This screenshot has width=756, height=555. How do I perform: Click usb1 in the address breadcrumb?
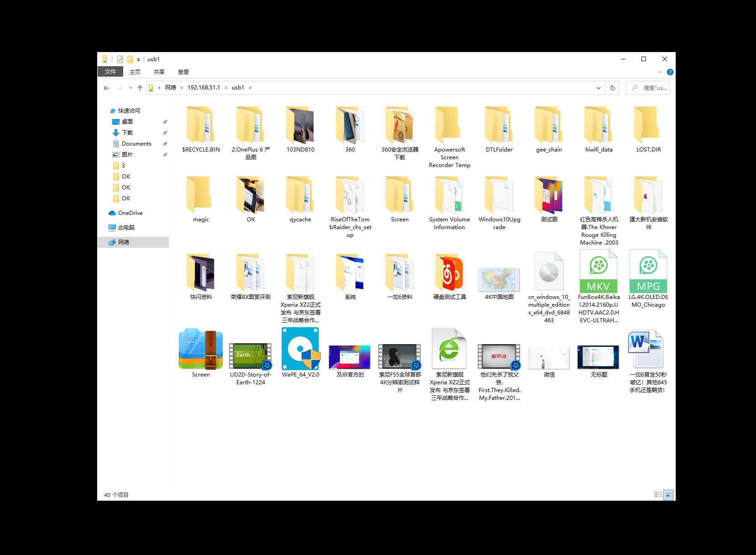click(x=238, y=88)
